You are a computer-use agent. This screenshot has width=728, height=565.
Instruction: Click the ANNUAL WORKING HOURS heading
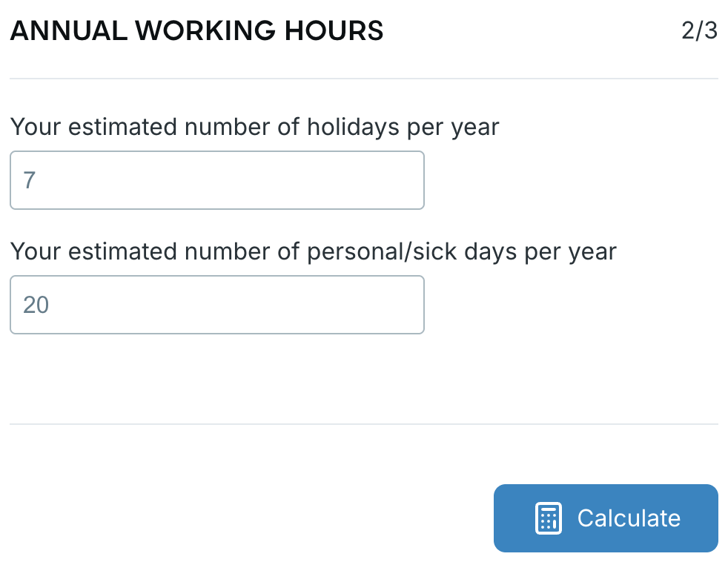point(196,31)
